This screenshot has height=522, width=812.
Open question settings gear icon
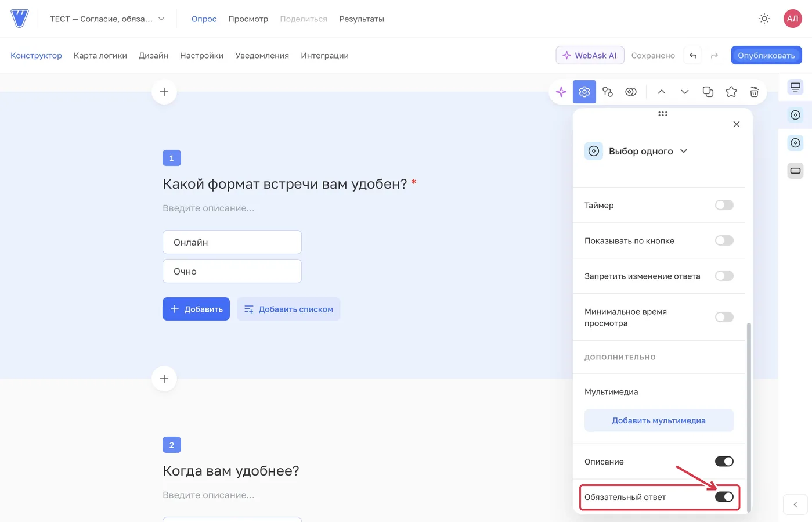point(584,92)
